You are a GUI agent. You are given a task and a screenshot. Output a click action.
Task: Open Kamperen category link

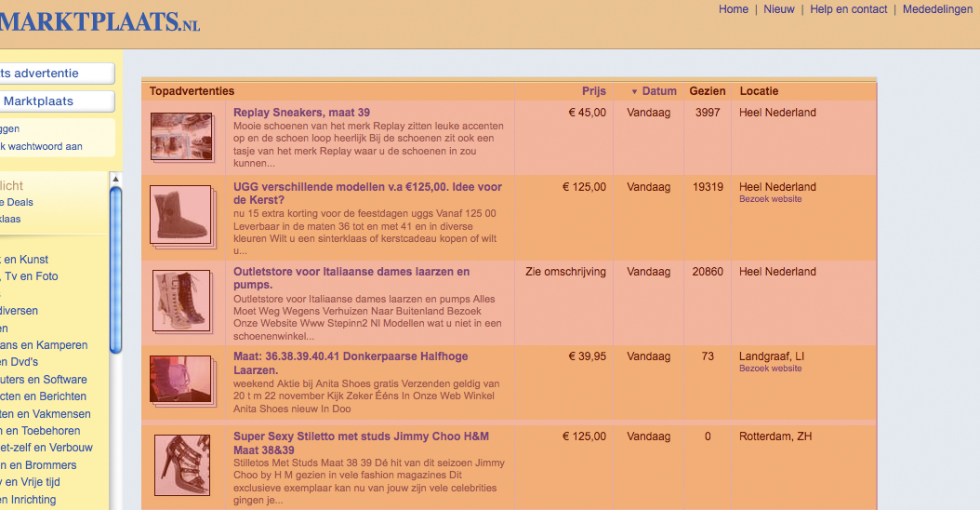pos(44,345)
